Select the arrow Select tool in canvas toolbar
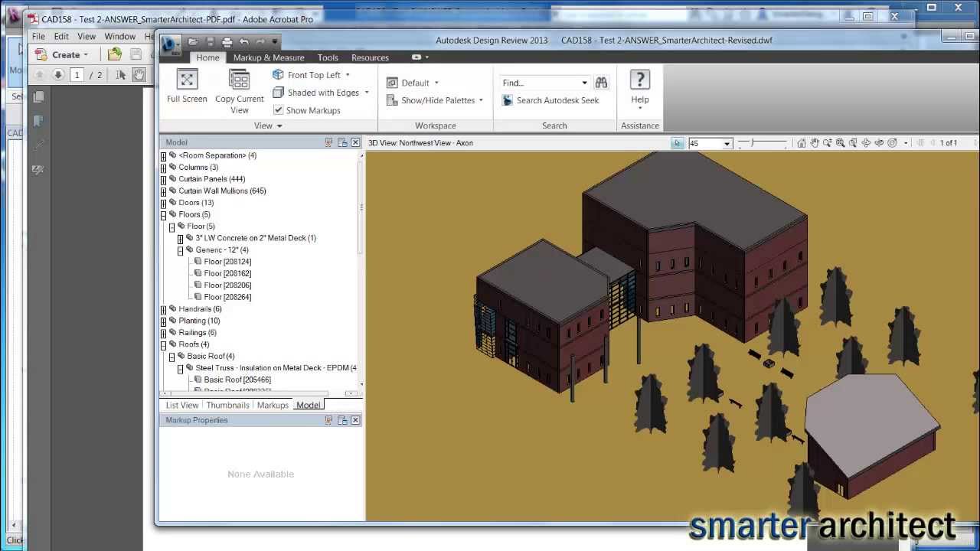This screenshot has width=980, height=551. (x=677, y=143)
